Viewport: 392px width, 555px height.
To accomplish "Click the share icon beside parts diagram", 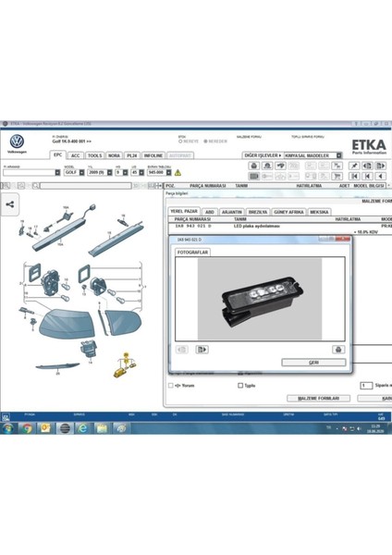I will pyautogui.click(x=10, y=204).
